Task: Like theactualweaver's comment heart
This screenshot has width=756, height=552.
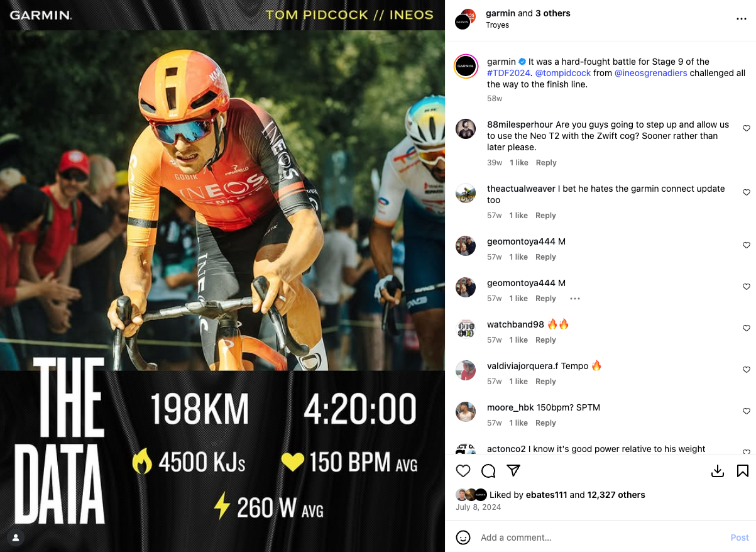Action: point(747,192)
